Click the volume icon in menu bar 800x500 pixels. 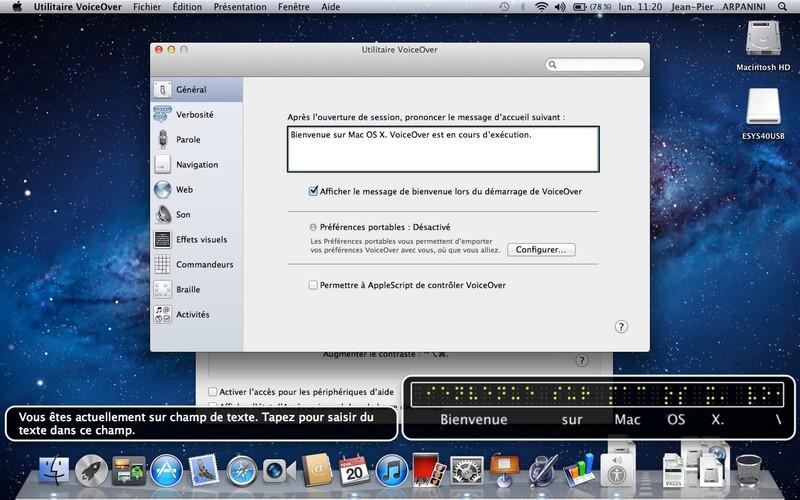[560, 7]
